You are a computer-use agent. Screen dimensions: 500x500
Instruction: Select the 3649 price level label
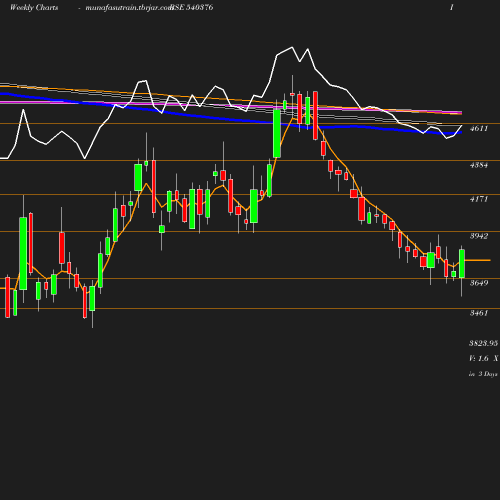479,283
